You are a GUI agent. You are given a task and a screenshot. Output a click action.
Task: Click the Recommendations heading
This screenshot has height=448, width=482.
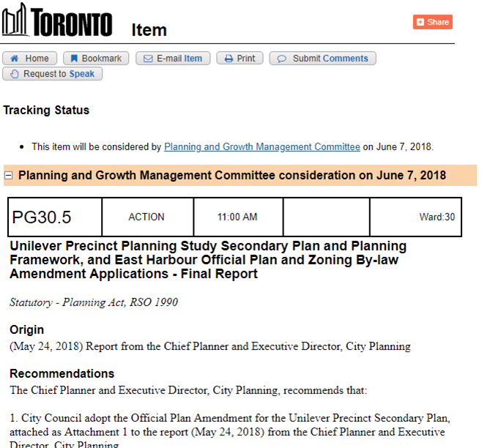62,373
